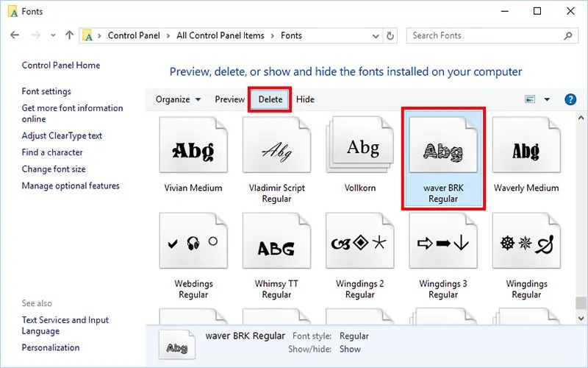Click the Fonts window title bar icon
Viewport: 588px width, 368px height.
coord(12,12)
